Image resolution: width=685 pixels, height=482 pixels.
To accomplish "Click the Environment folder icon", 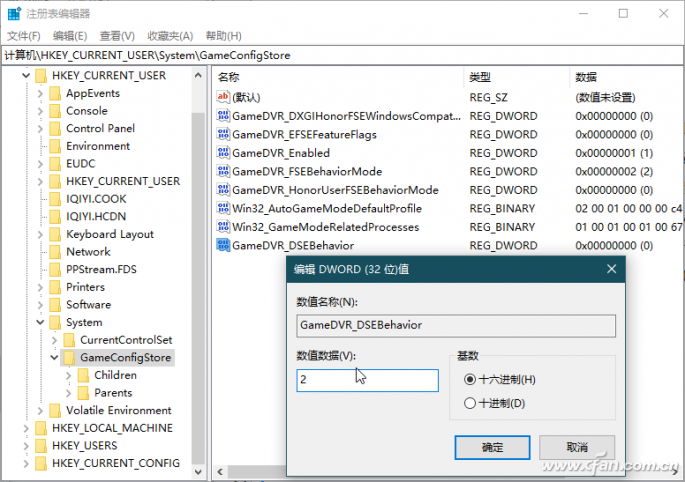I will [55, 146].
